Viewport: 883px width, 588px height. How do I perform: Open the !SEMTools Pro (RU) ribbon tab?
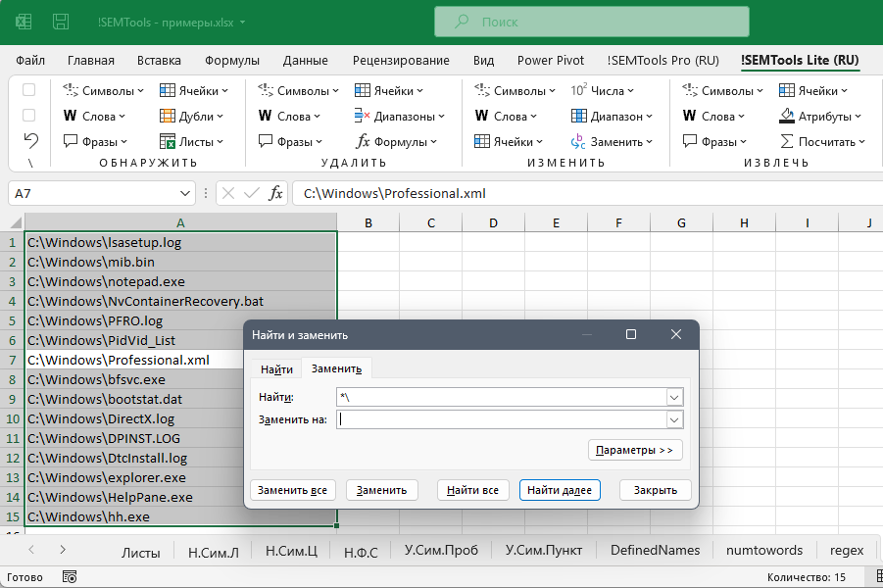tap(662, 60)
